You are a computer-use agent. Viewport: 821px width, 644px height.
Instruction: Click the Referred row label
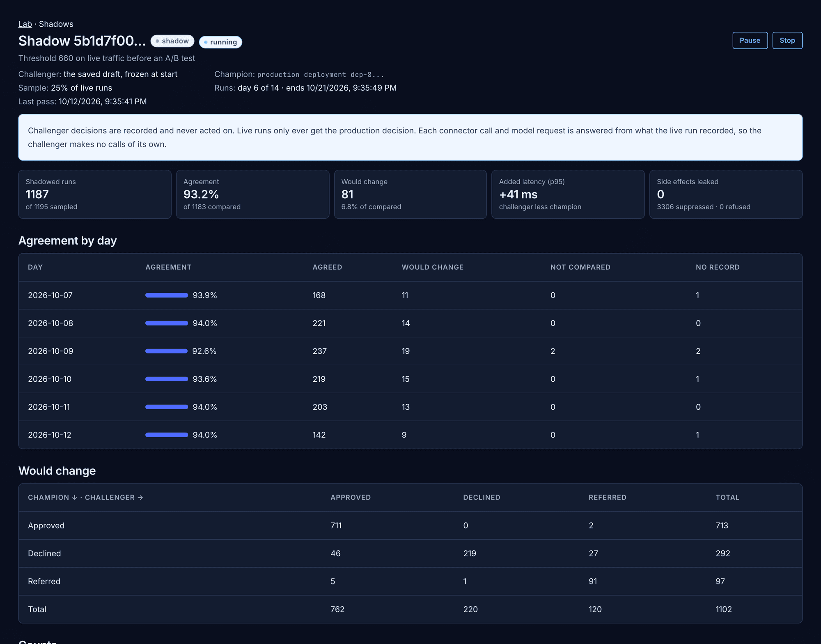click(x=44, y=581)
